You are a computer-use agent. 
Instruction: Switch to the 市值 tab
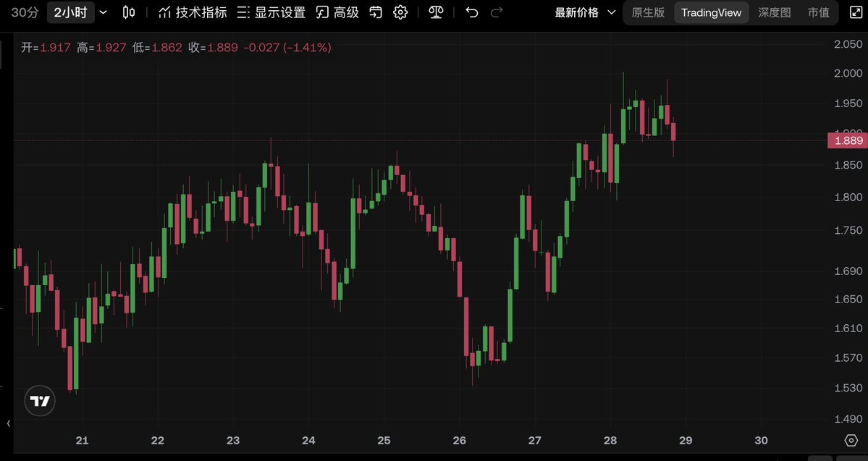pyautogui.click(x=819, y=12)
